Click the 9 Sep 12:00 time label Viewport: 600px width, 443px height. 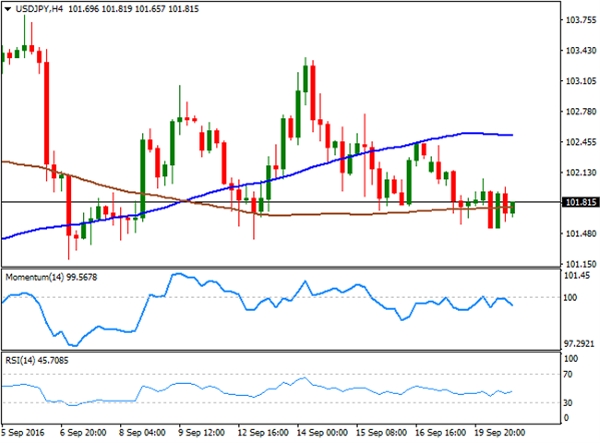(201, 433)
